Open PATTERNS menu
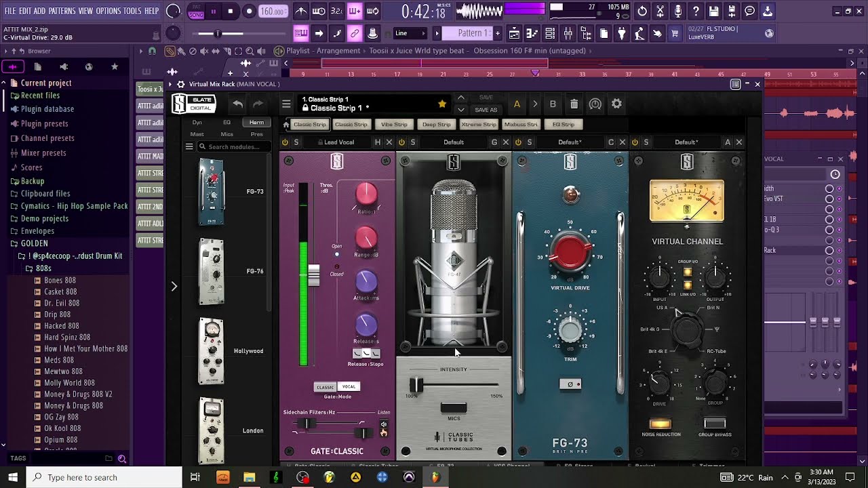Screen dimensions: 868x488 click(62, 12)
